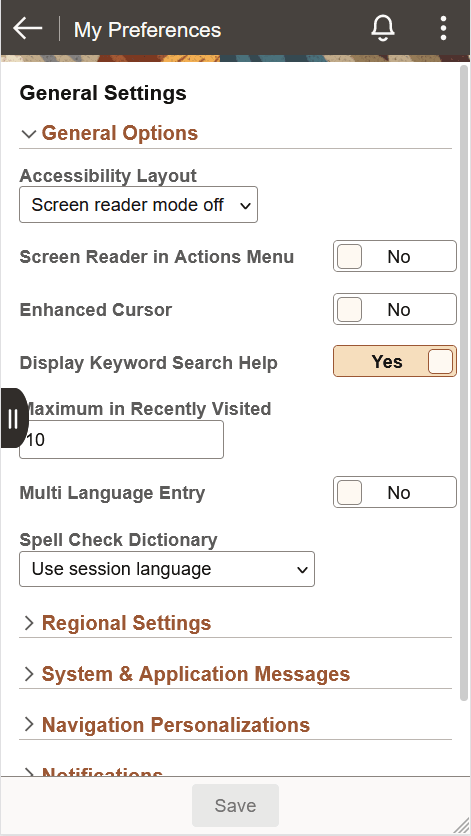
Task: Click the back arrow icon
Action: (28, 28)
